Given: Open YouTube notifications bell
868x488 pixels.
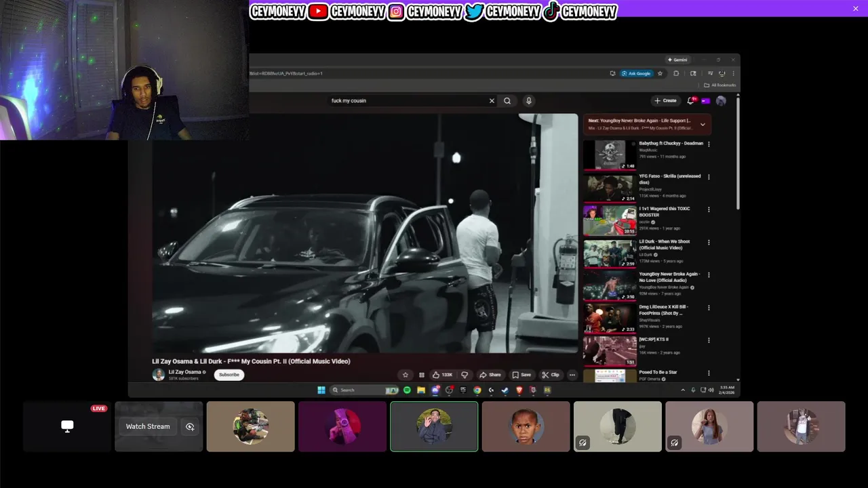Looking at the screenshot, I should [691, 100].
